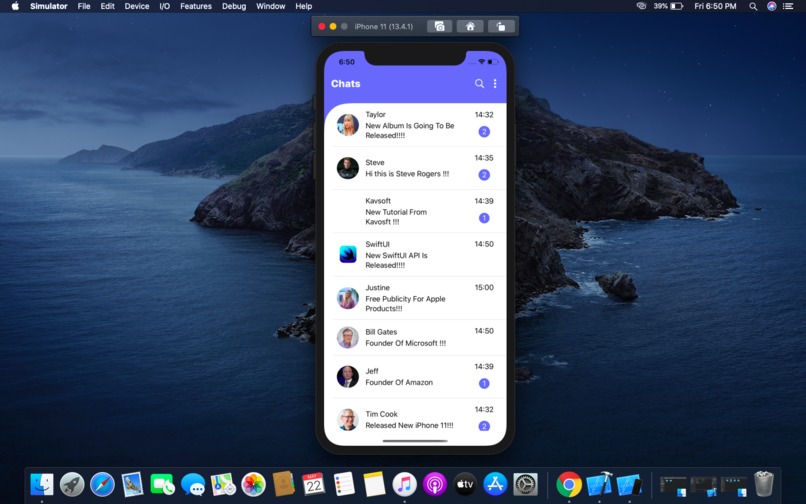Viewport: 806px width, 504px height.
Task: Tap the unread badge on Taylor's chat
Action: click(484, 132)
